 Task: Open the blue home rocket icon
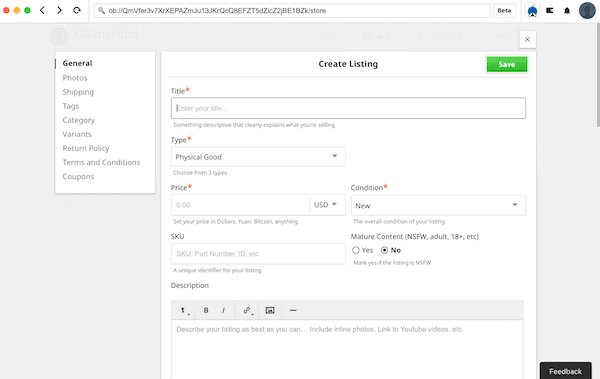point(532,11)
